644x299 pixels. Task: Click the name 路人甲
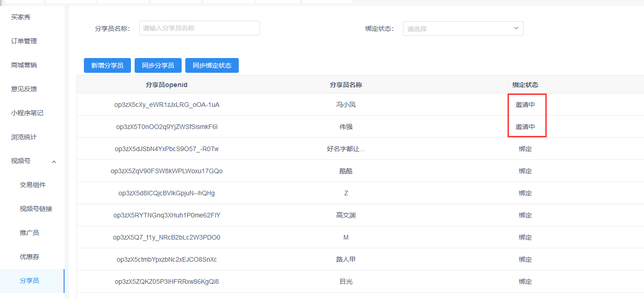click(x=346, y=259)
